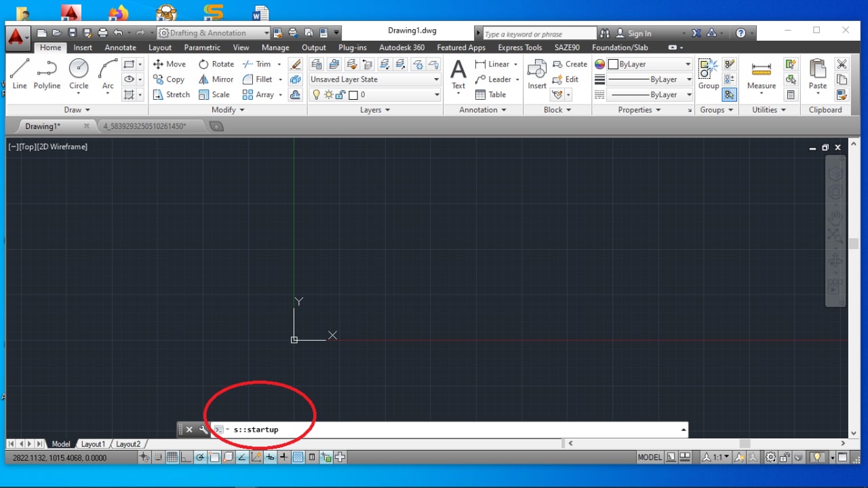
Task: Choose the Arc tool
Action: 108,73
